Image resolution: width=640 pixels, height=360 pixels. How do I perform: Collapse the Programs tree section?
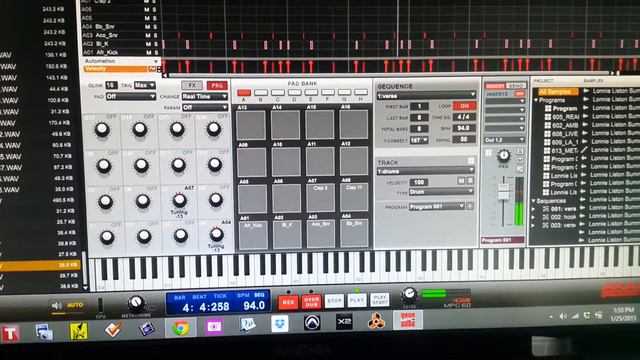pyautogui.click(x=536, y=100)
